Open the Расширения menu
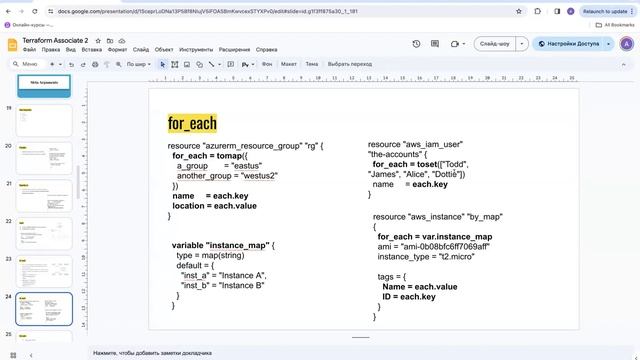640x360 pixels. tap(234, 50)
